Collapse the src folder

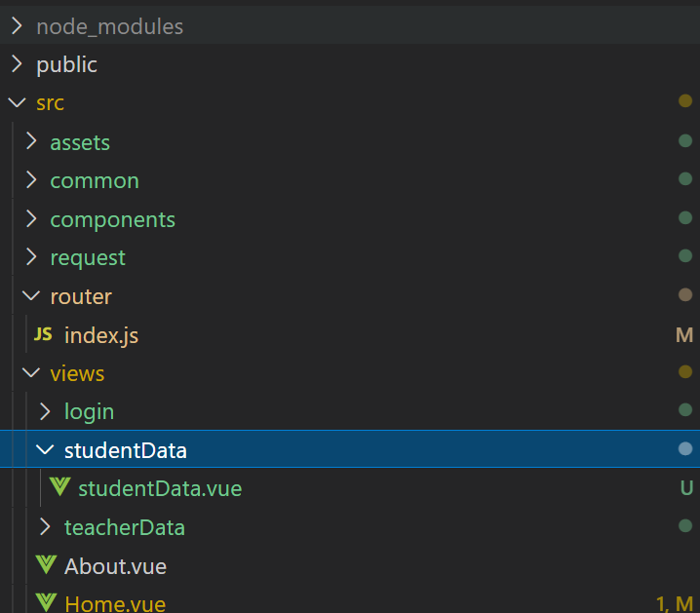(x=17, y=102)
